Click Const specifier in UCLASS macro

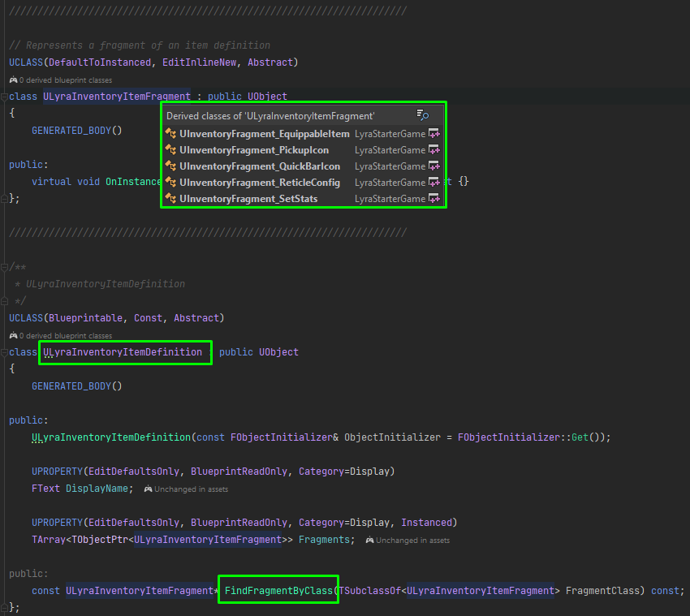(x=148, y=318)
